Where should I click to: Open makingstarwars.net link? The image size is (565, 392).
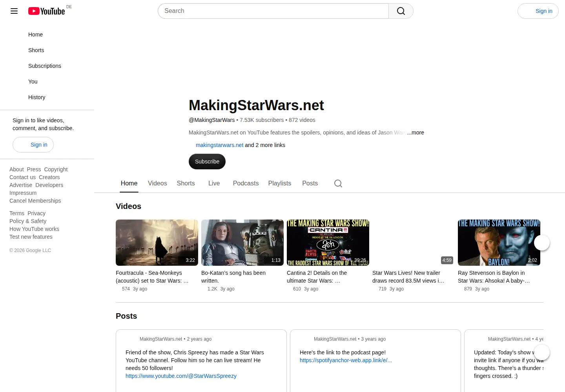[x=219, y=145]
